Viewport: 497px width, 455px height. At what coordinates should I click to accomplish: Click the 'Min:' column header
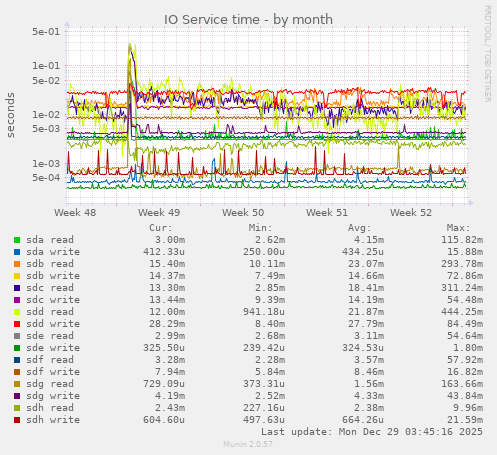tap(260, 228)
